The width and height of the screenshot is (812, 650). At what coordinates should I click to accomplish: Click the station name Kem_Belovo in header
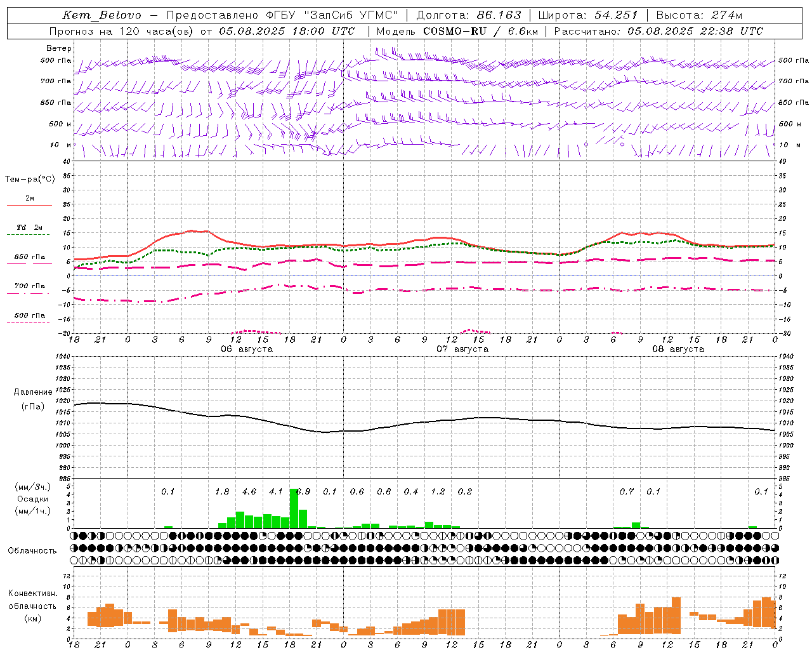coord(102,15)
